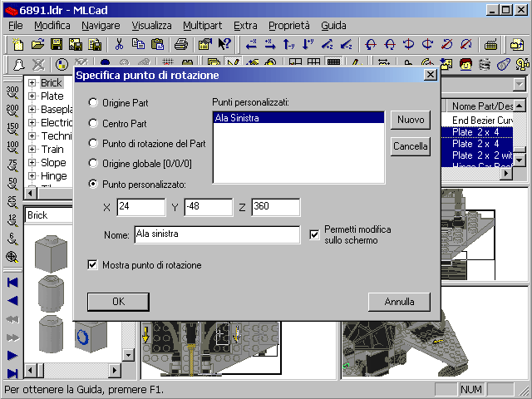
Task: Click the Cancella button
Action: click(411, 146)
